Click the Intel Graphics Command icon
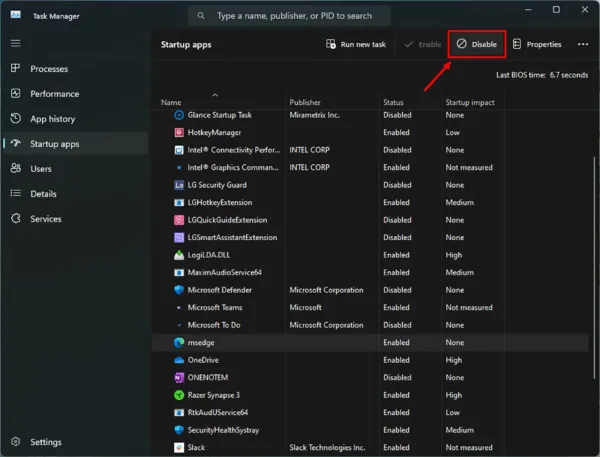This screenshot has height=457, width=600. [179, 167]
